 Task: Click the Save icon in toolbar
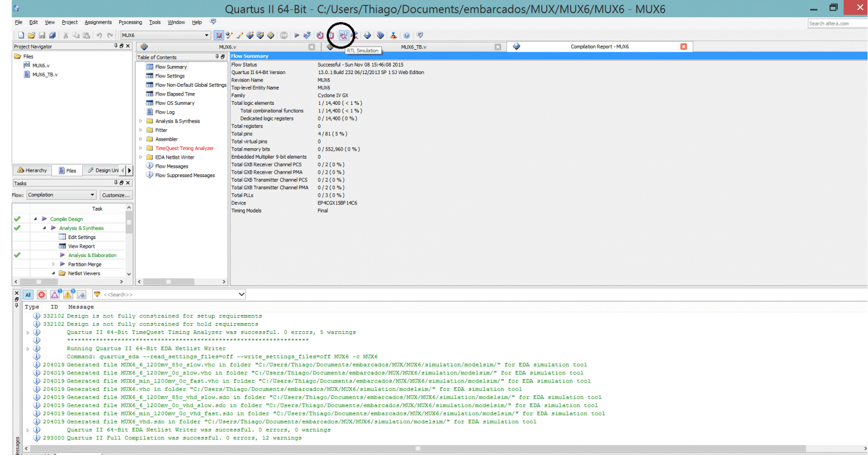[x=42, y=35]
